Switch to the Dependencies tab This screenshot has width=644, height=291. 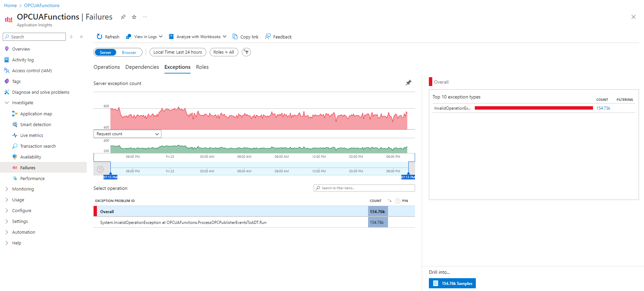point(142,67)
